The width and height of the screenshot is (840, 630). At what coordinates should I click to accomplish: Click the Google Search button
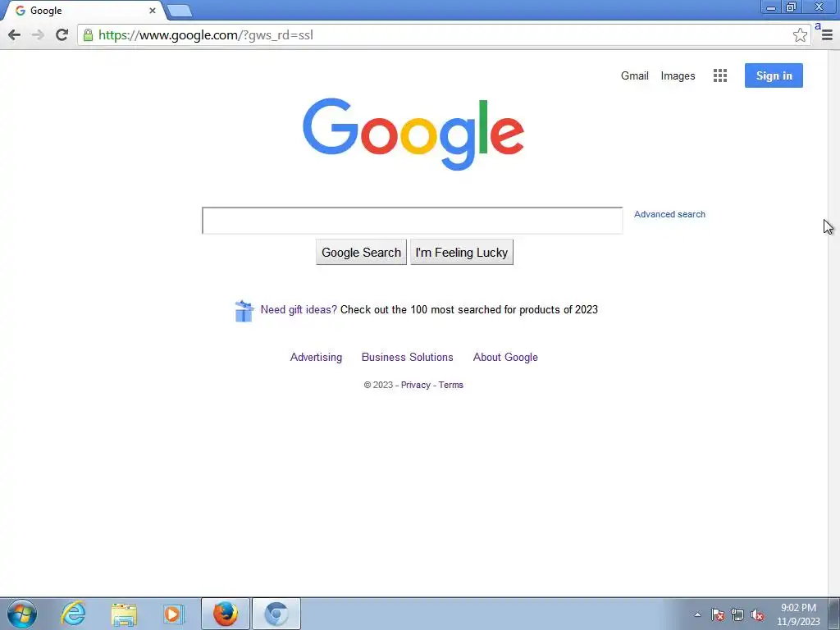pyautogui.click(x=361, y=253)
